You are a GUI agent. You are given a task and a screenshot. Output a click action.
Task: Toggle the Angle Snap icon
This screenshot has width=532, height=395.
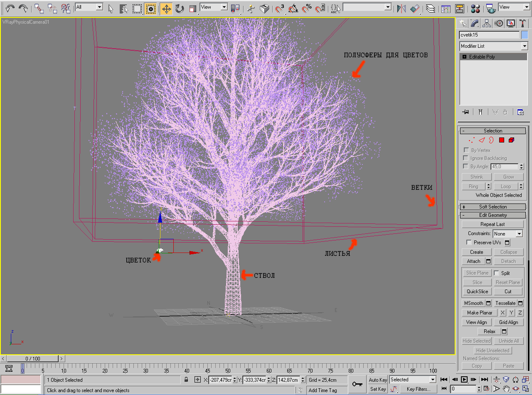293,8
